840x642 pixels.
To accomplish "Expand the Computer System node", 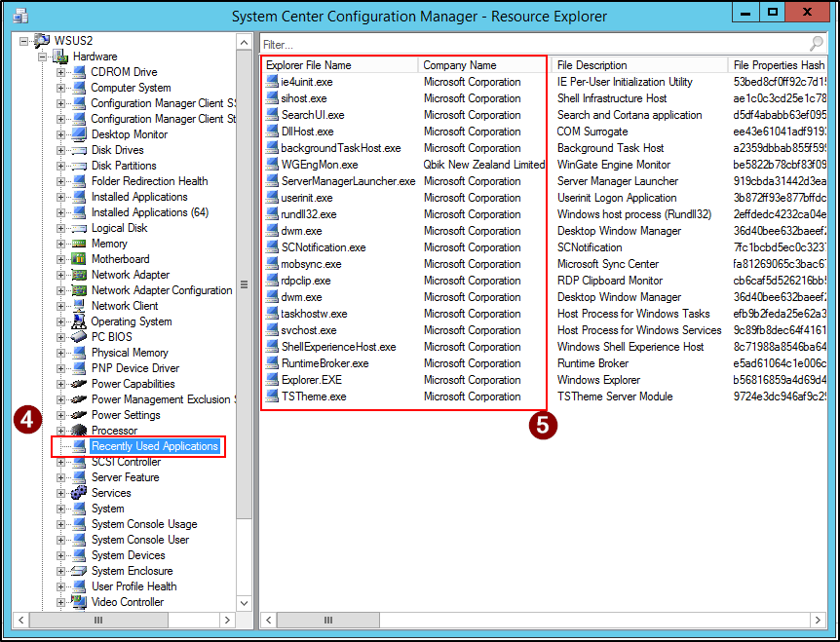I will tap(60, 88).
